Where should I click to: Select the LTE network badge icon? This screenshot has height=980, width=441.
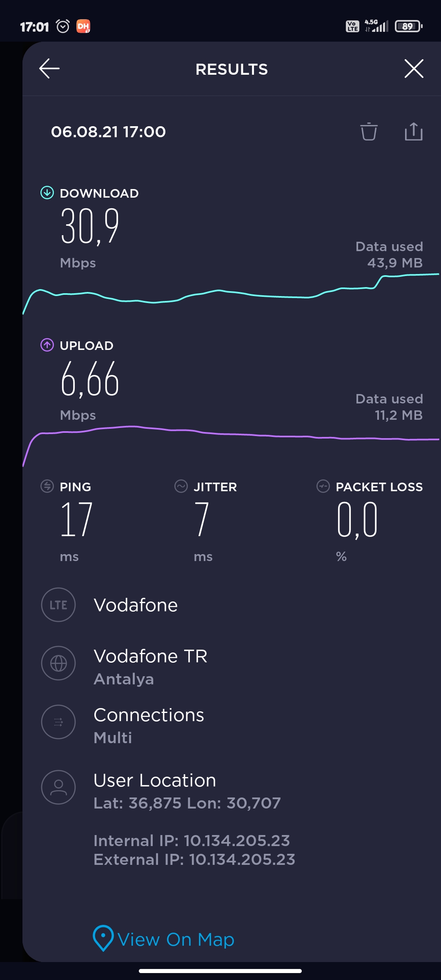tap(58, 605)
